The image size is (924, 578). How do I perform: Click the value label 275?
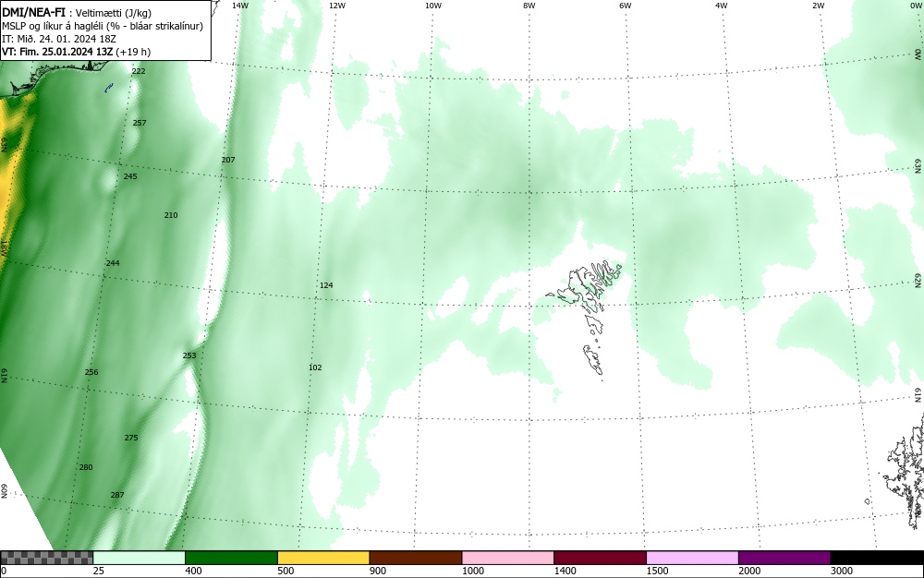[x=131, y=438]
